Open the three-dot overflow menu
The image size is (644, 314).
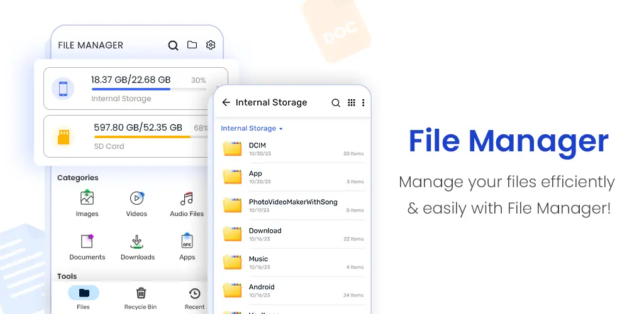tap(363, 102)
